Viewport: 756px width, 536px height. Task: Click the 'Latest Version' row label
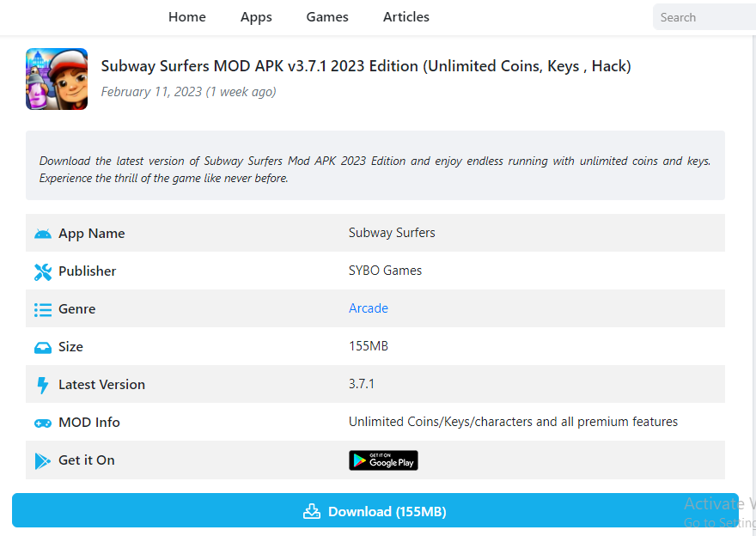coord(101,385)
